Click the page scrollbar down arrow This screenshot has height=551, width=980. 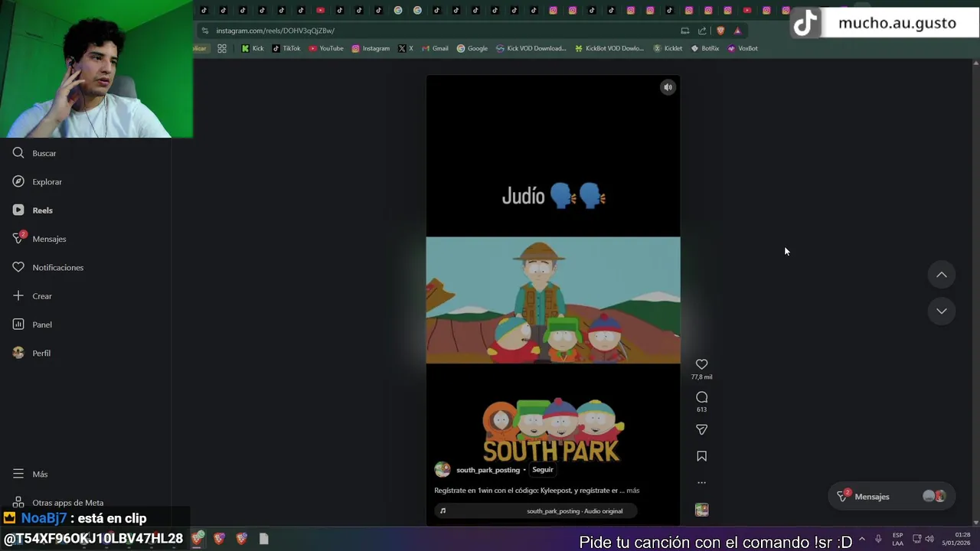coord(975,522)
